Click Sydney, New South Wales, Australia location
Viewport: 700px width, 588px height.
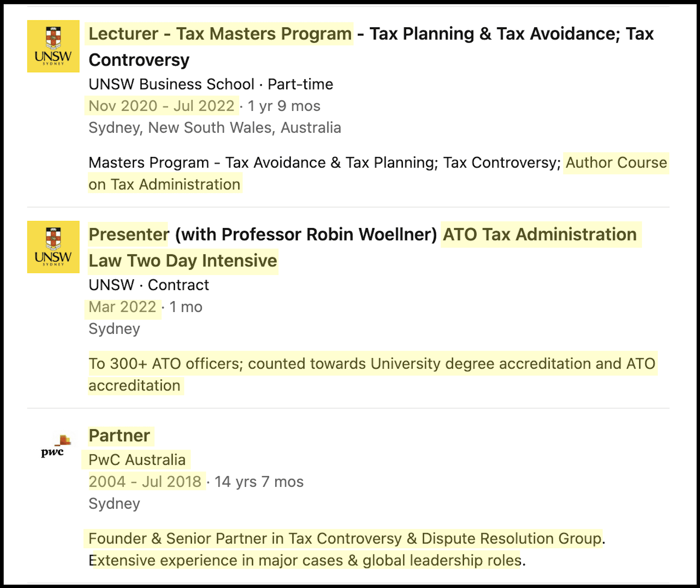tap(215, 128)
